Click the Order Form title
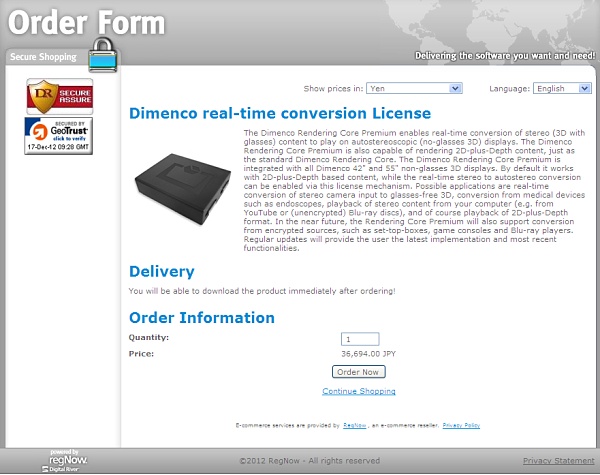Viewport: 600px width, 475px height. 86,23
